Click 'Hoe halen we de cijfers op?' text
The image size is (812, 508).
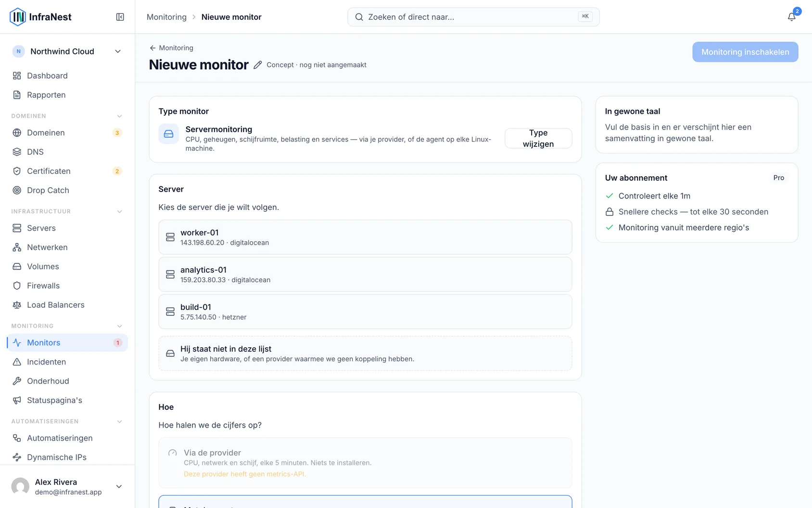pyautogui.click(x=210, y=425)
